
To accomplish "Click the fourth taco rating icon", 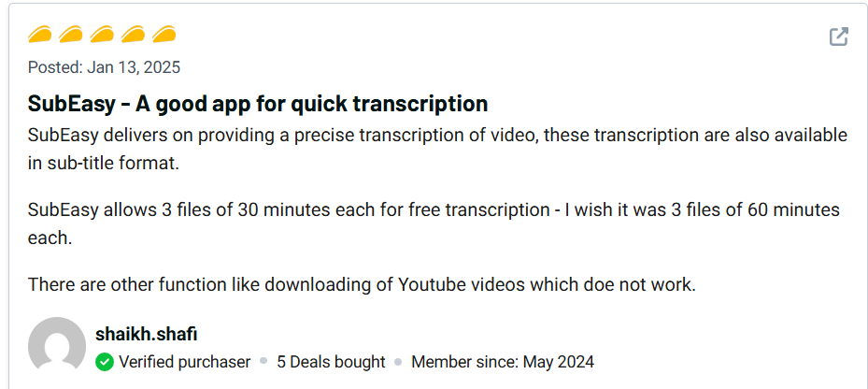I will point(132,36).
